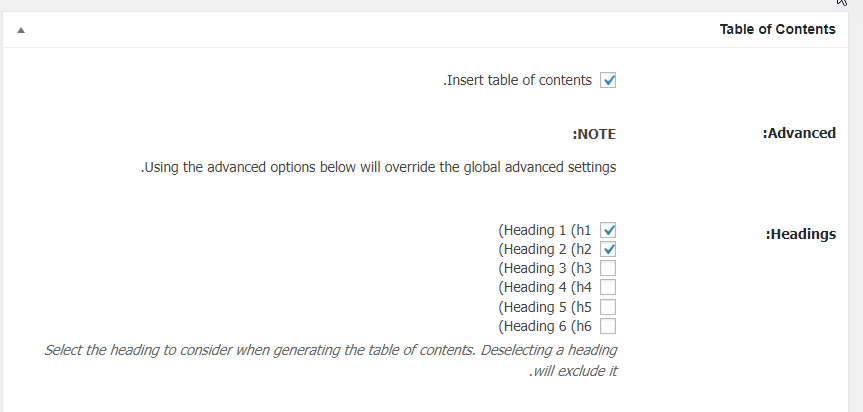Click the Insert table of contents label
Viewport: 863px width, 412px height.
(x=517, y=80)
